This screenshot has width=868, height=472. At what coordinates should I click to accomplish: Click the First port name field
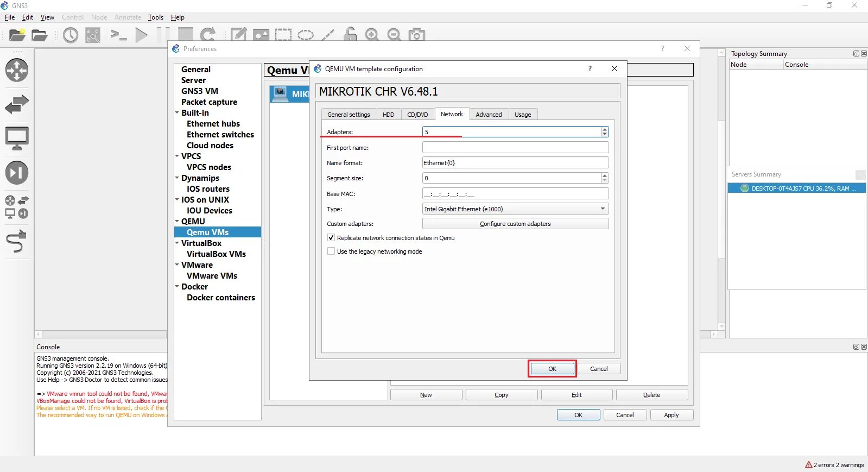tap(515, 148)
